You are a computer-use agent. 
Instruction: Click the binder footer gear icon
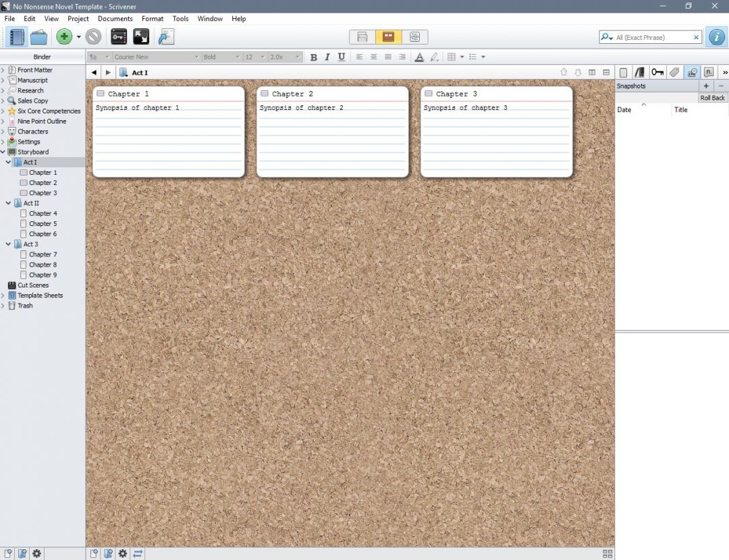[36, 553]
